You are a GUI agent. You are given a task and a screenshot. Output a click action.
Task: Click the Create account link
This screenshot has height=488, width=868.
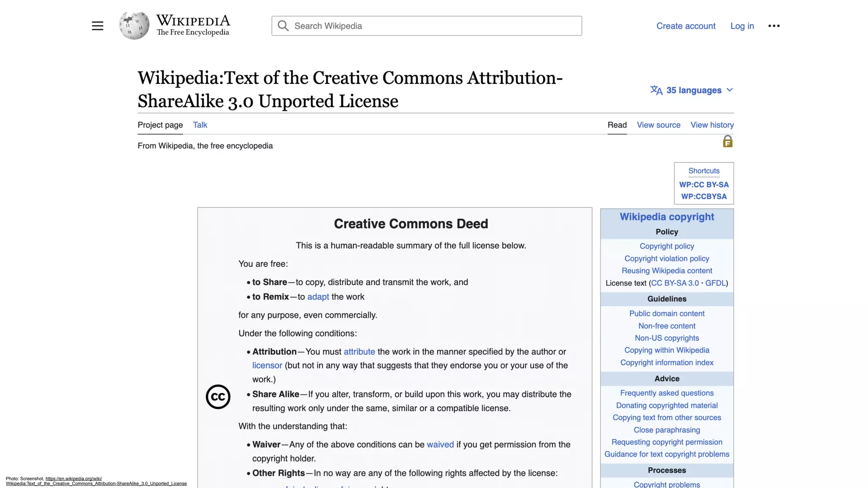685,26
